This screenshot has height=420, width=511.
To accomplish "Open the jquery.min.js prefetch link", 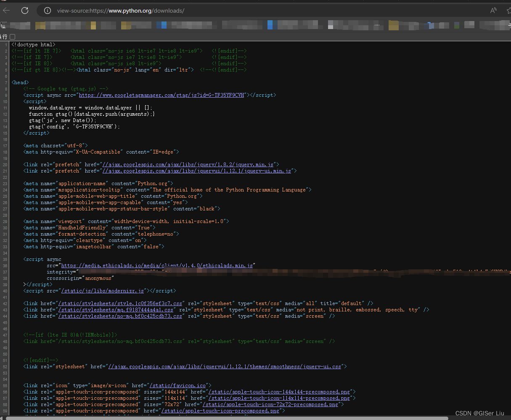I will pyautogui.click(x=188, y=165).
